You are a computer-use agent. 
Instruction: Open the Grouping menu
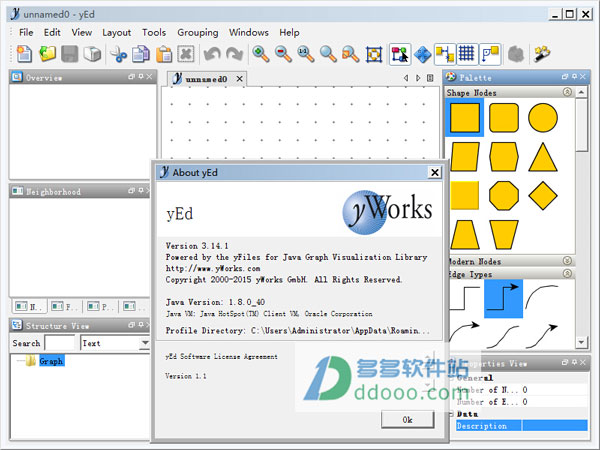tap(197, 33)
